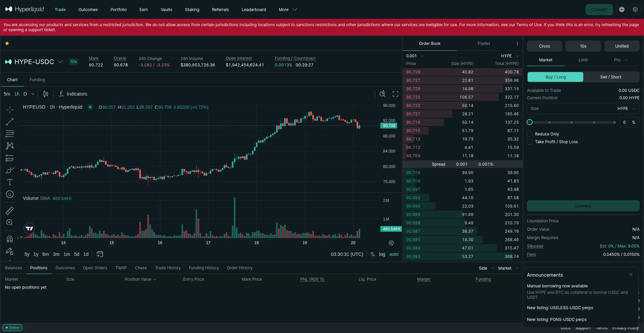
Task: Select the crosshair cursor tool
Action: pyautogui.click(x=10, y=109)
